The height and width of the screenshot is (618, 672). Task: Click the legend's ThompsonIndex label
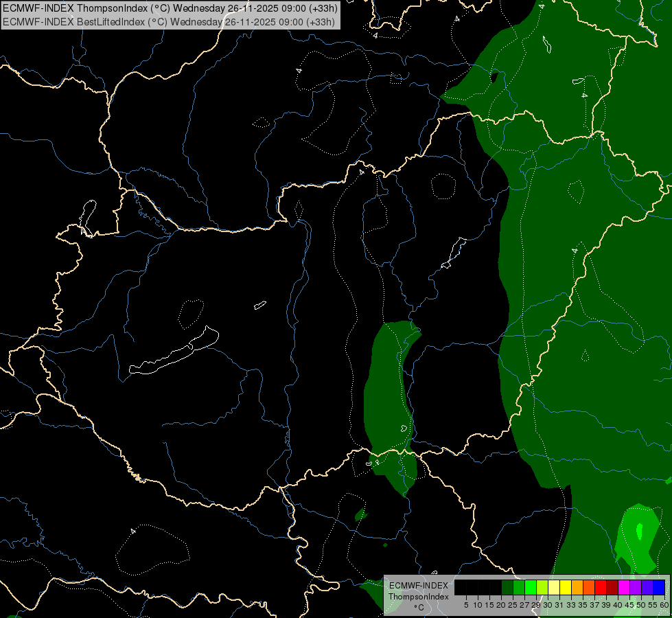click(x=419, y=597)
